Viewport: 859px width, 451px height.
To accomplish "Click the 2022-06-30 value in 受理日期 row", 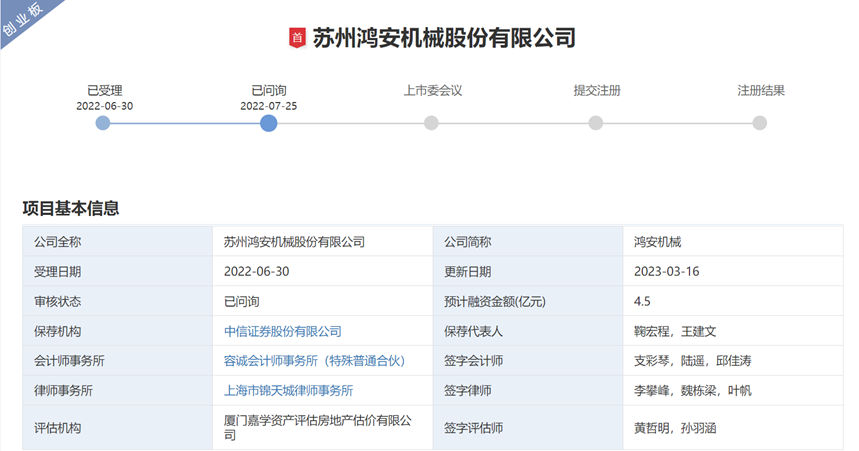I will click(323, 271).
